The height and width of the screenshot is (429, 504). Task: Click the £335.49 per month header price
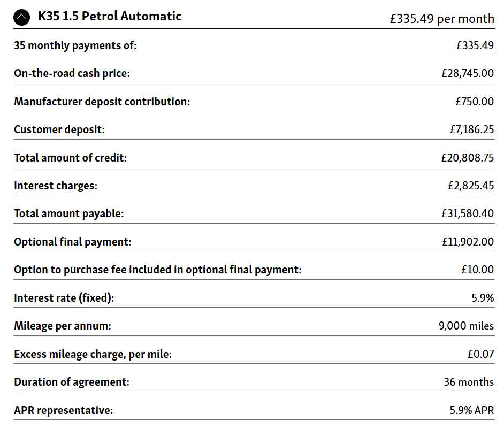[x=442, y=19]
